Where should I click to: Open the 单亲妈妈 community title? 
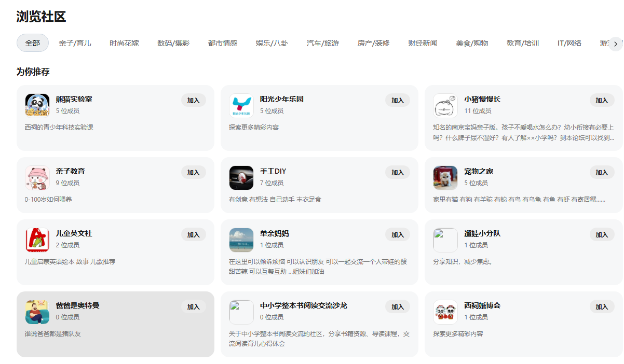pos(275,233)
